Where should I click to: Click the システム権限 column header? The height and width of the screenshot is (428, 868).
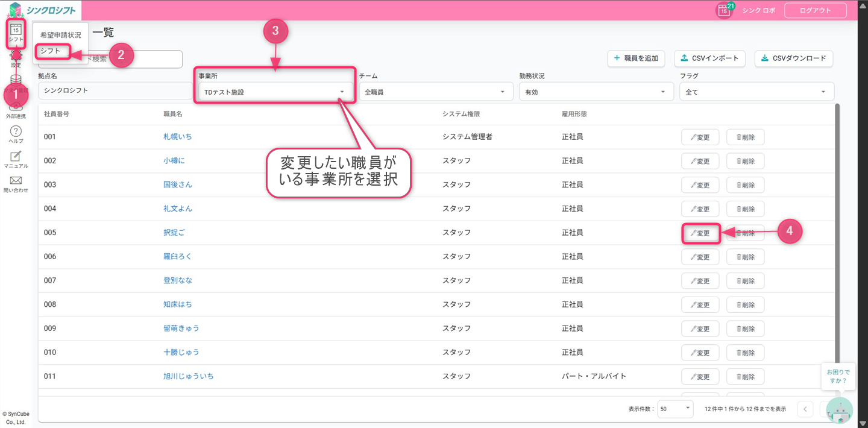click(x=461, y=114)
